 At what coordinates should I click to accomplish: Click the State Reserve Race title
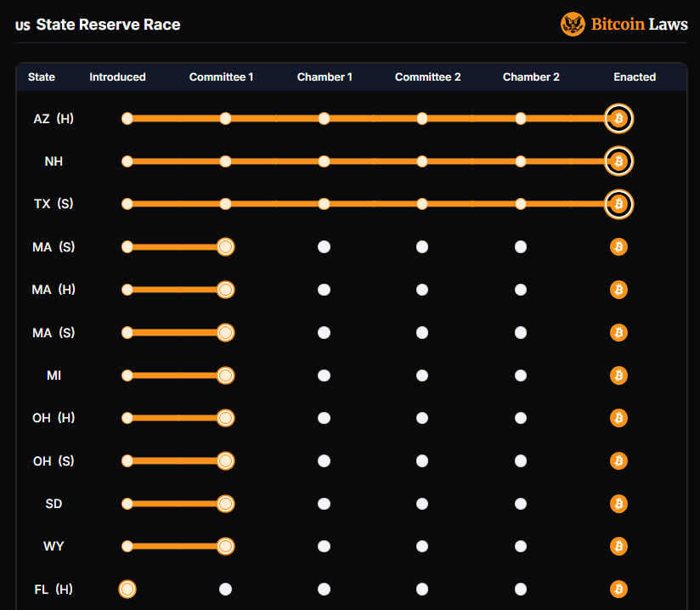(108, 25)
